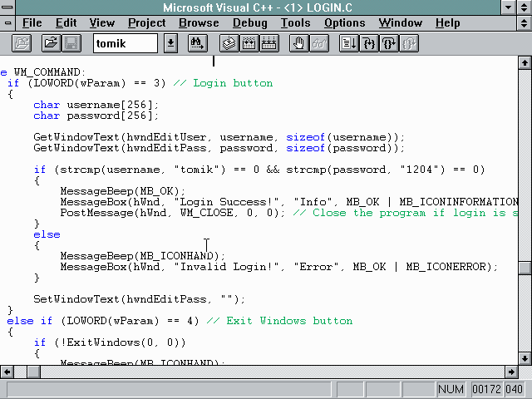Viewport: 532px width, 399px height.
Task: Open the File menu
Action: pos(32,23)
